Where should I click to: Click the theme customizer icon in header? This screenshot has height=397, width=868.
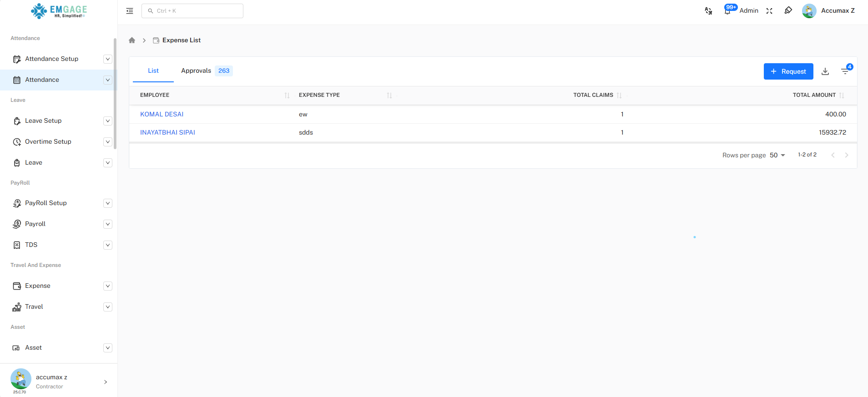[x=788, y=10]
